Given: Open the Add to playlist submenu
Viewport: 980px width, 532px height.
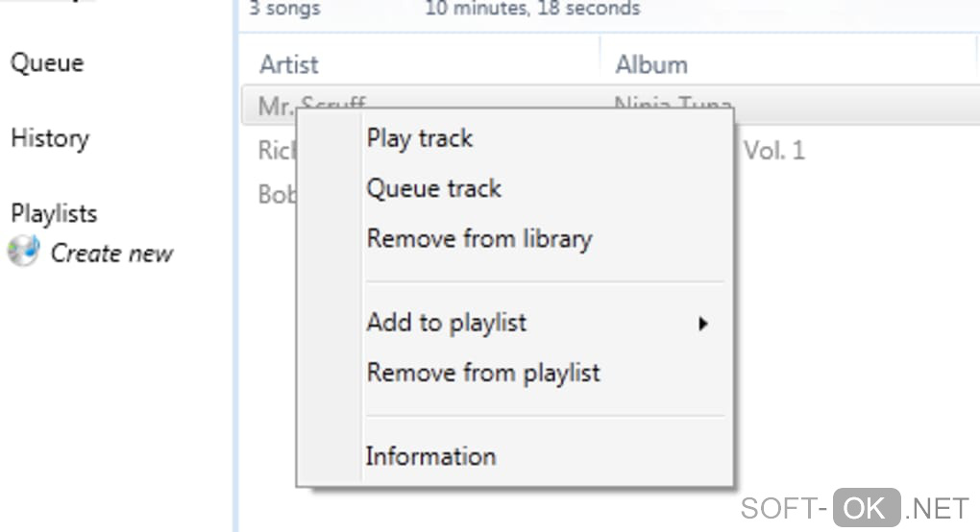Looking at the screenshot, I should coord(447,323).
